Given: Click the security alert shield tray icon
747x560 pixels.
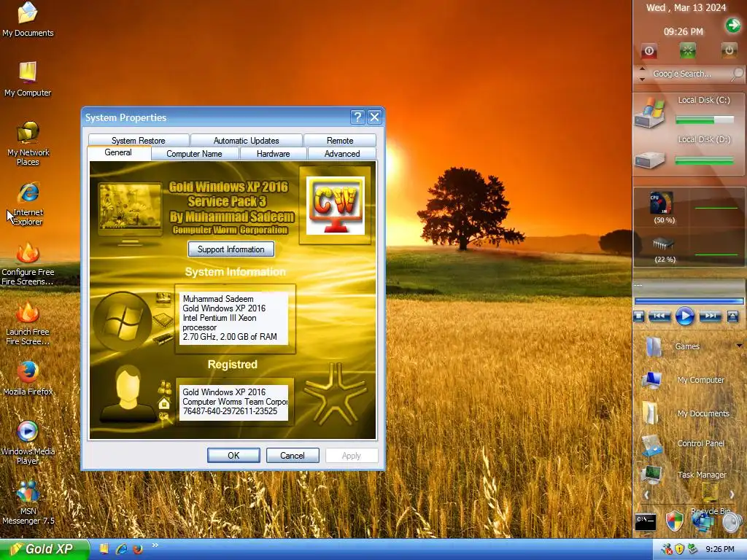Looking at the screenshot, I should [x=679, y=549].
